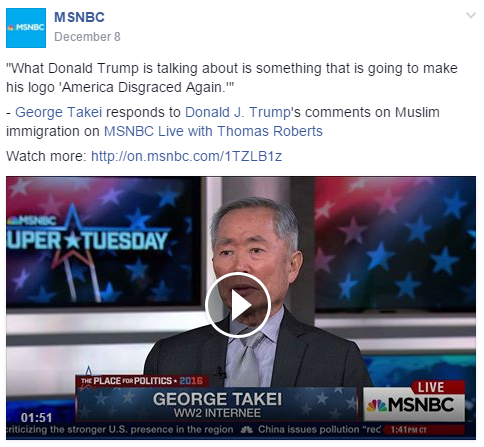Image resolution: width=484 pixels, height=447 pixels.
Task: Click the 01:51 video duration label
Action: coord(36,417)
